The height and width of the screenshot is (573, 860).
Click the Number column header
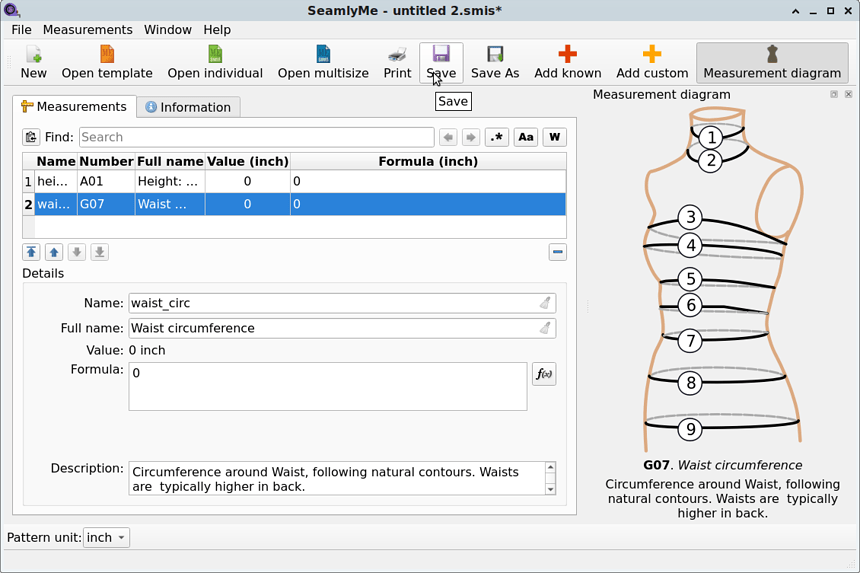[x=106, y=161]
